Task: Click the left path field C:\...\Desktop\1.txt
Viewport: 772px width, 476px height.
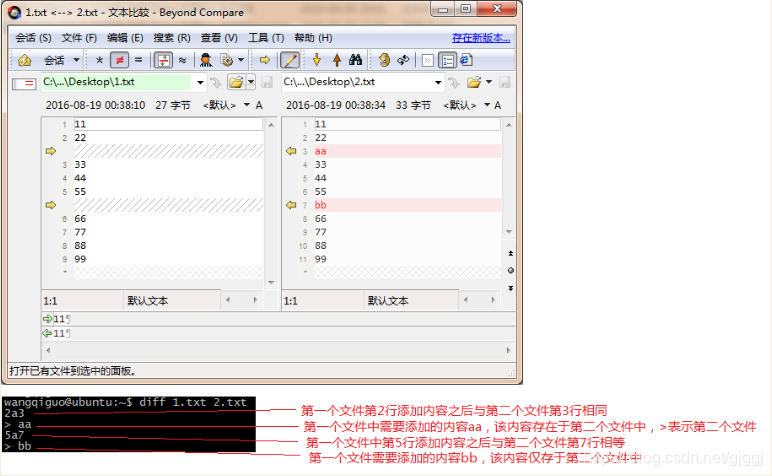Action: pyautogui.click(x=116, y=82)
